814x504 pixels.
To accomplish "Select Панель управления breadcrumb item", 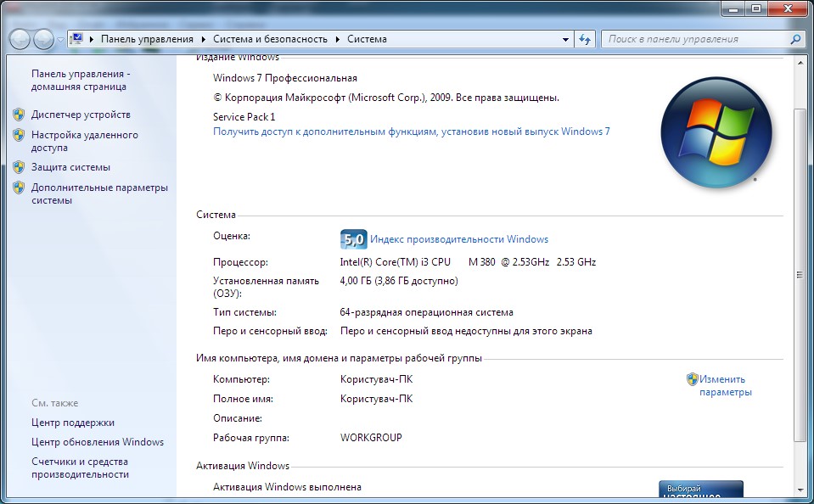I will pos(147,39).
